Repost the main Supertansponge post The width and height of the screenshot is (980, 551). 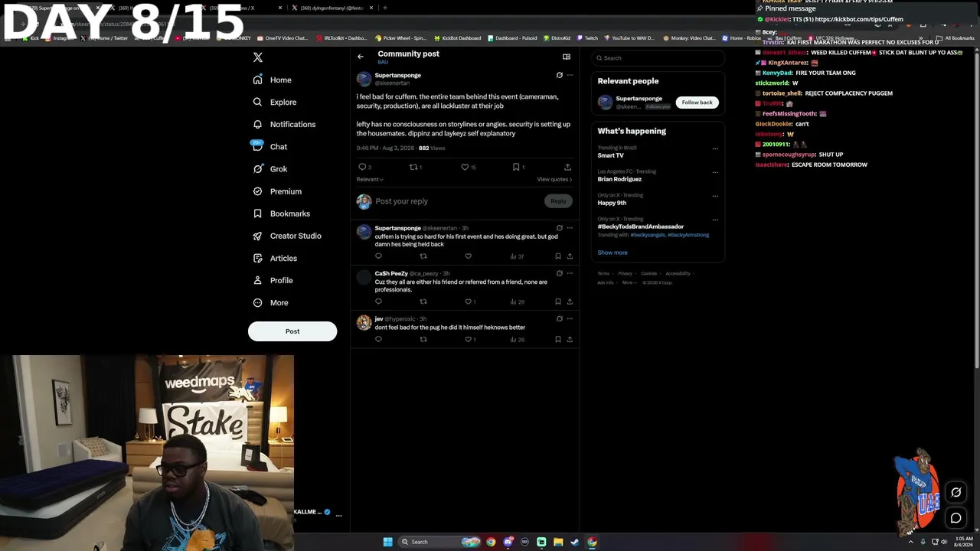413,167
